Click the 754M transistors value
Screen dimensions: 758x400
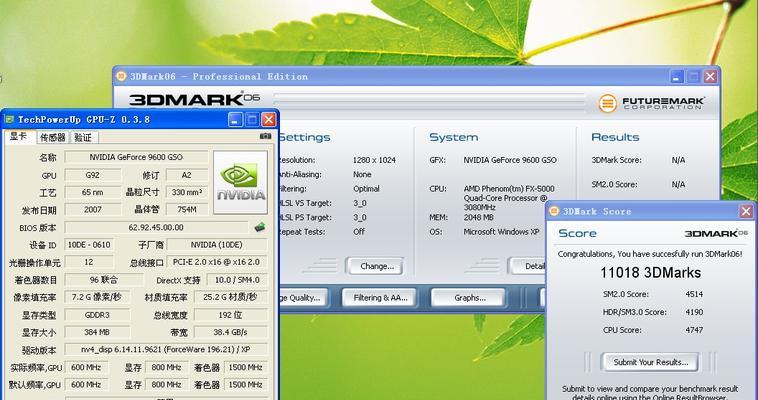click(x=187, y=209)
